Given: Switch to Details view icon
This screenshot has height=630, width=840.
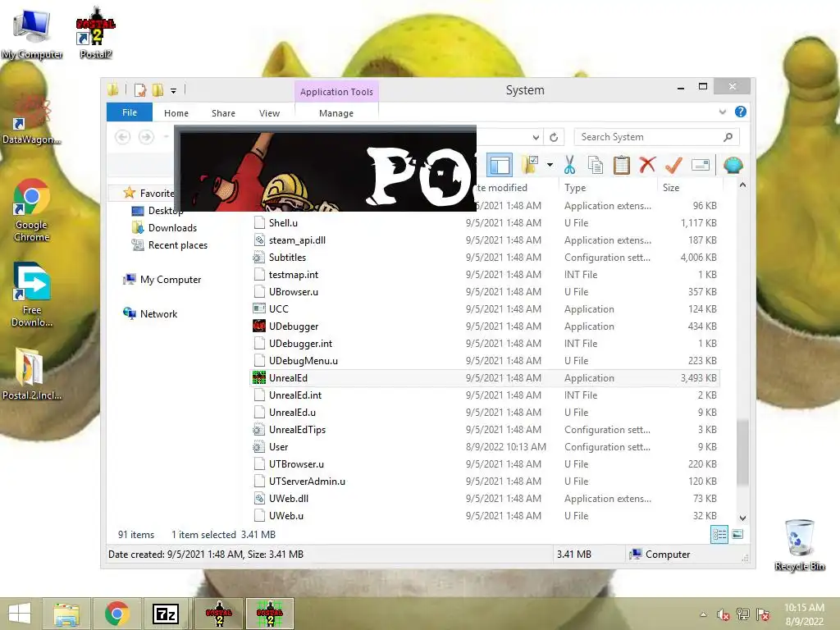Looking at the screenshot, I should point(719,534).
